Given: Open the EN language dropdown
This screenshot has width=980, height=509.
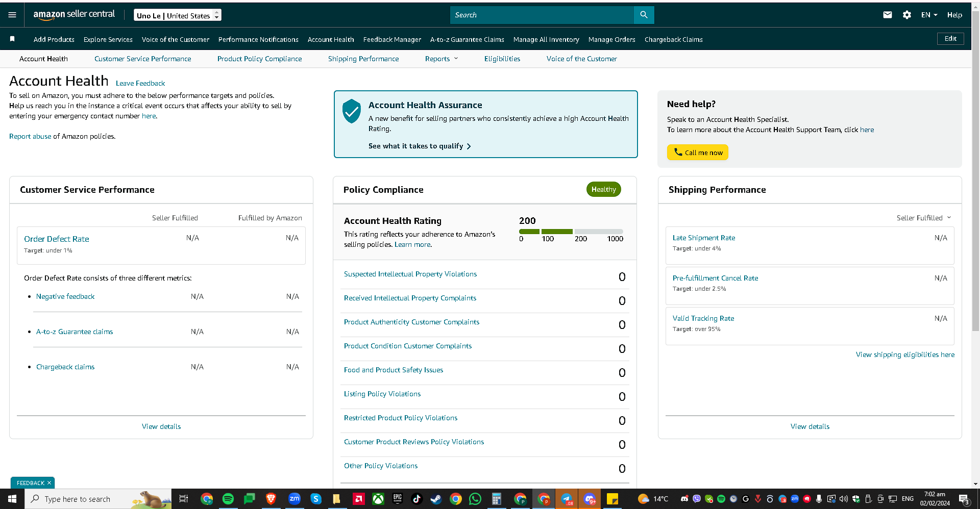Looking at the screenshot, I should (929, 15).
